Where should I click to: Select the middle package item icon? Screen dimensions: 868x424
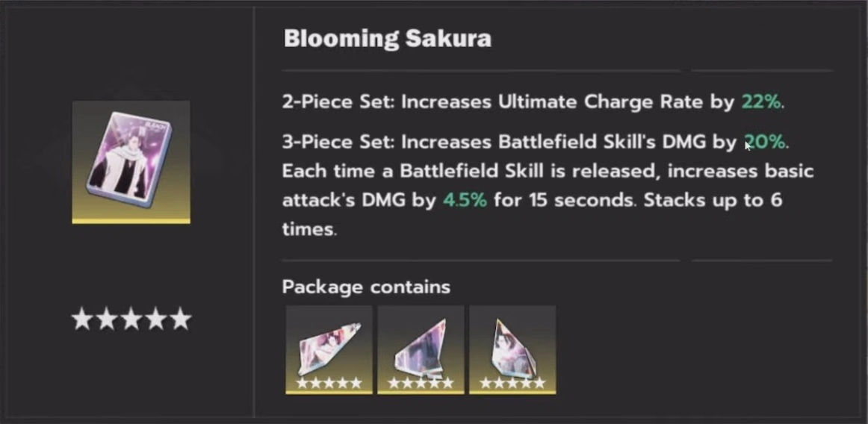pyautogui.click(x=421, y=345)
